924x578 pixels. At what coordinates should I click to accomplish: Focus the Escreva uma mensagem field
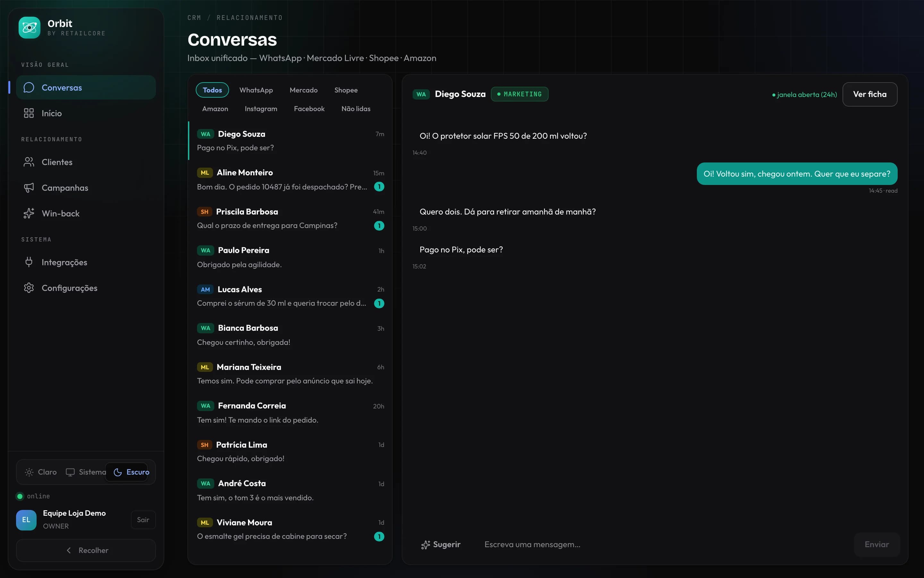pos(663,544)
